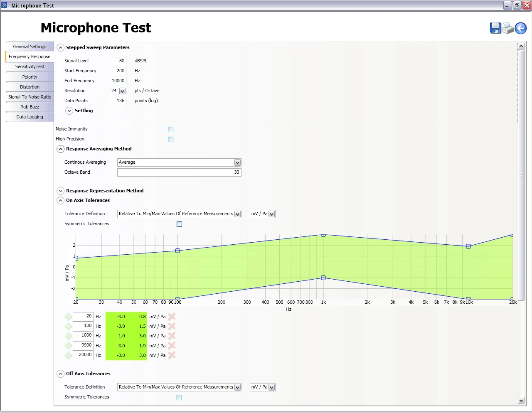The image size is (532, 413).
Task: Click inside the Start Frequency input field
Action: [118, 71]
